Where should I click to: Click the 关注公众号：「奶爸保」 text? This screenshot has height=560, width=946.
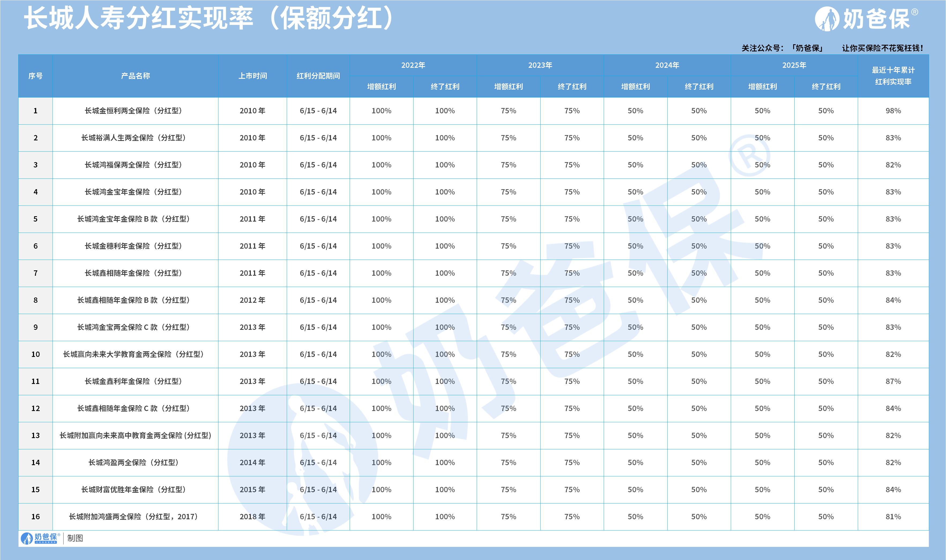pyautogui.click(x=782, y=48)
